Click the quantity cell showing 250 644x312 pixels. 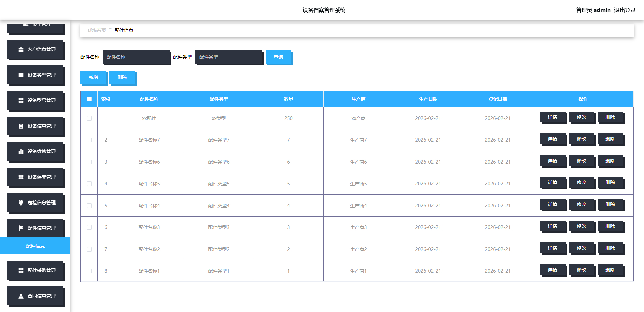288,118
